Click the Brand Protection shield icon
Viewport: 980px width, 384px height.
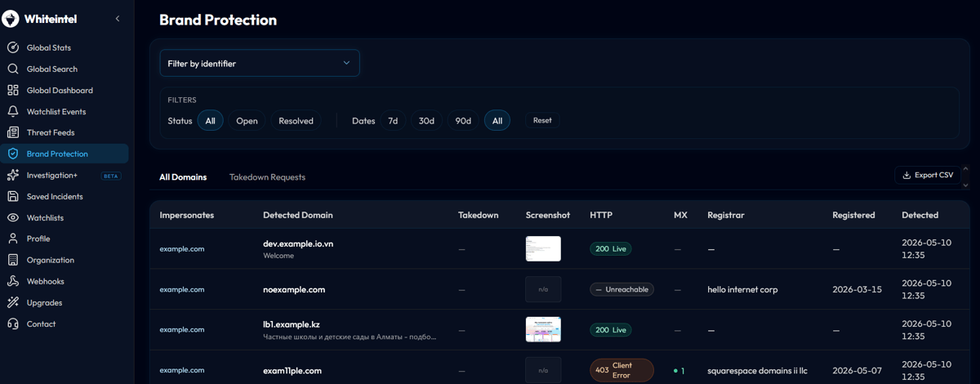point(12,154)
